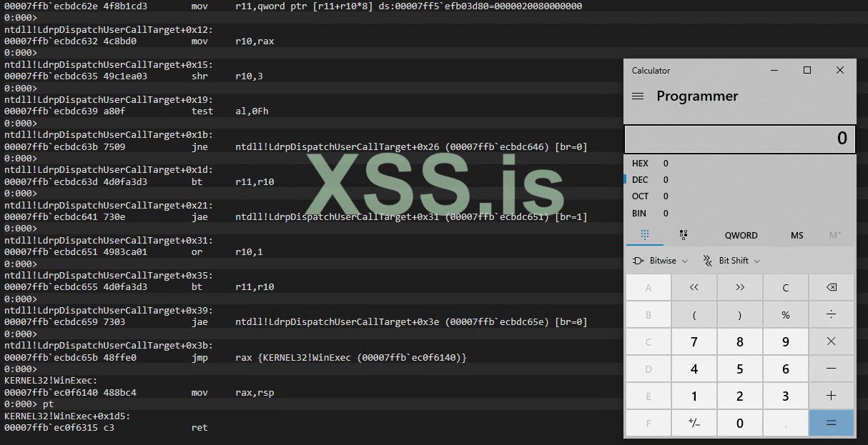Click the 'jne' instruction at ecbdc63b

295,146
